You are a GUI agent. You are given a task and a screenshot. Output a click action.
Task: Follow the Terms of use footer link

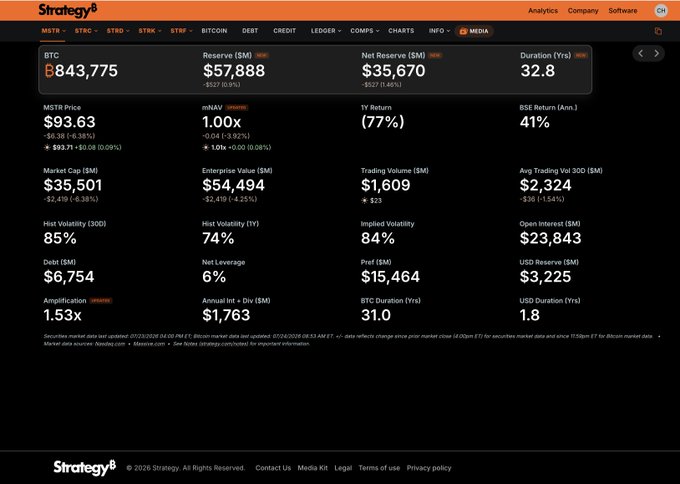379,468
